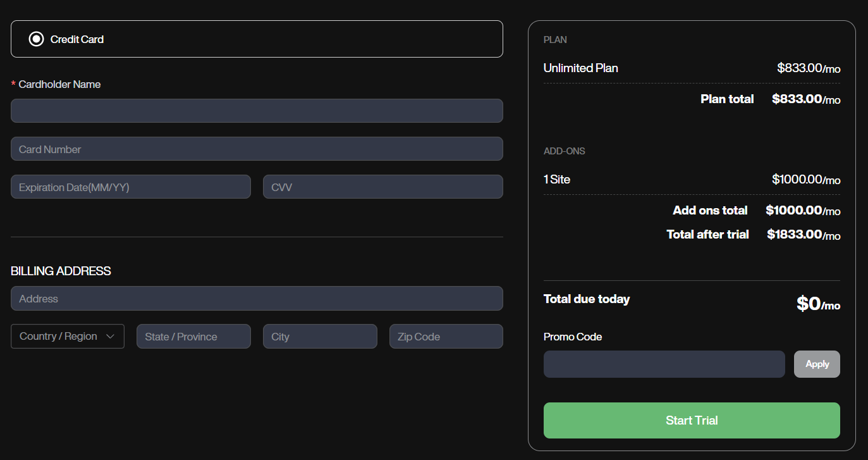Click the State / Province field
Image resolution: width=868 pixels, height=460 pixels.
193,337
